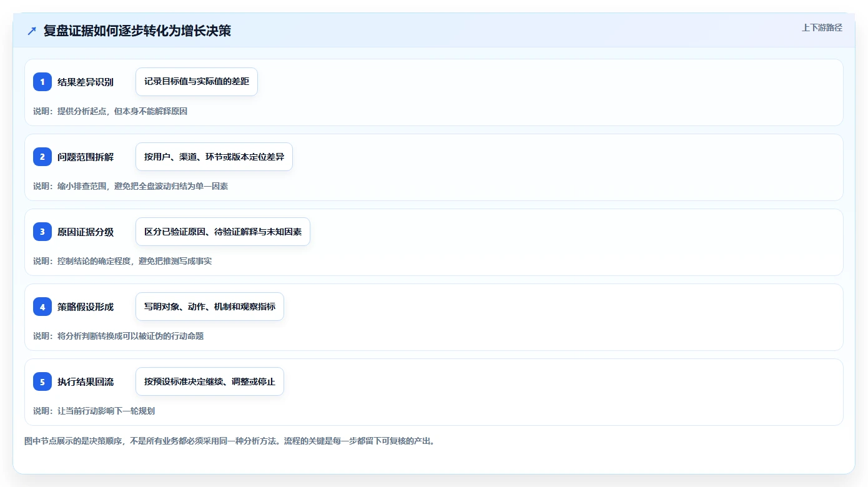Click the number 2 step badge
Viewport: 868px width, 487px height.
point(42,157)
